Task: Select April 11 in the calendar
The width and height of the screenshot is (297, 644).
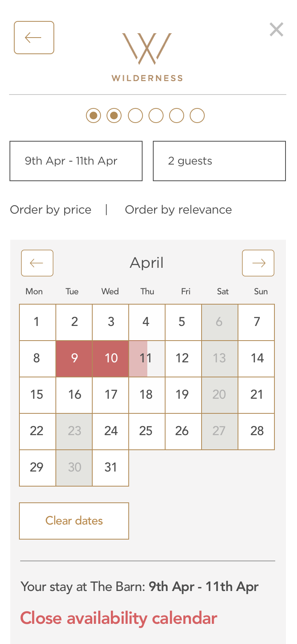Action: click(x=147, y=358)
